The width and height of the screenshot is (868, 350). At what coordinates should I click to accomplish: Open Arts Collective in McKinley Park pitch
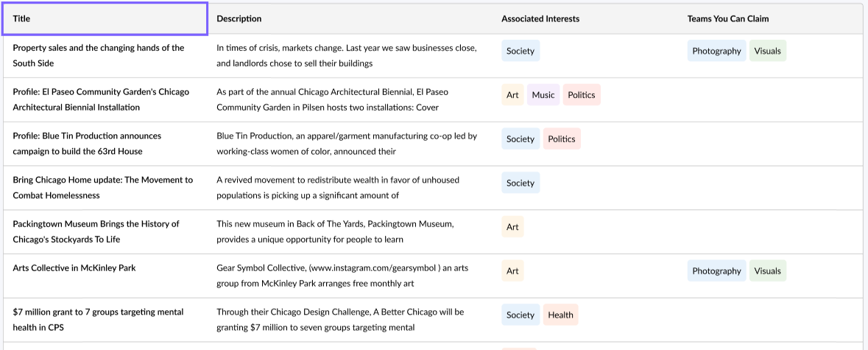coord(74,267)
